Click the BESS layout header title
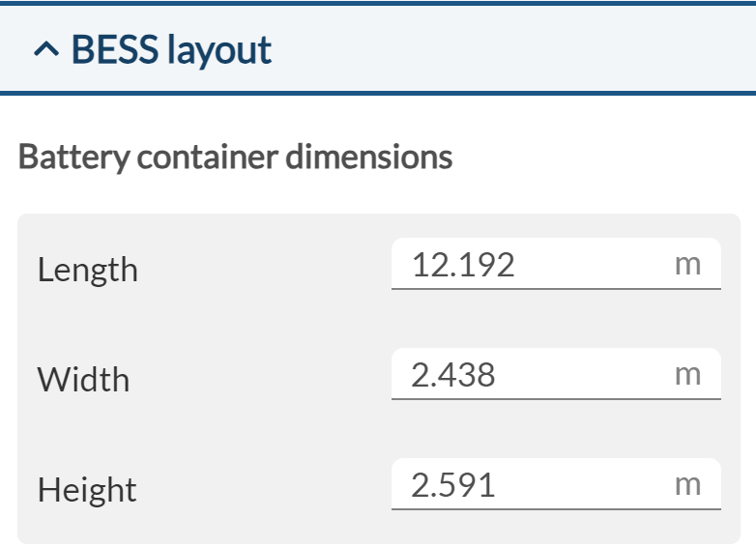 (x=171, y=50)
